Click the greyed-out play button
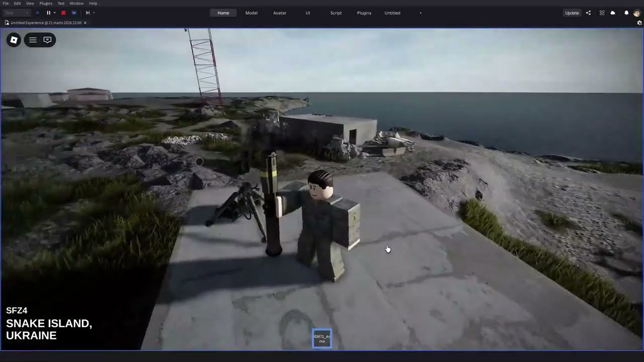The width and height of the screenshot is (644, 362). pos(37,13)
